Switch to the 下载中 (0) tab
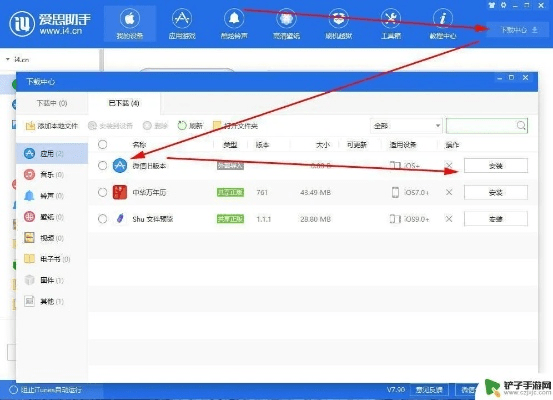553x400 pixels. [52, 103]
